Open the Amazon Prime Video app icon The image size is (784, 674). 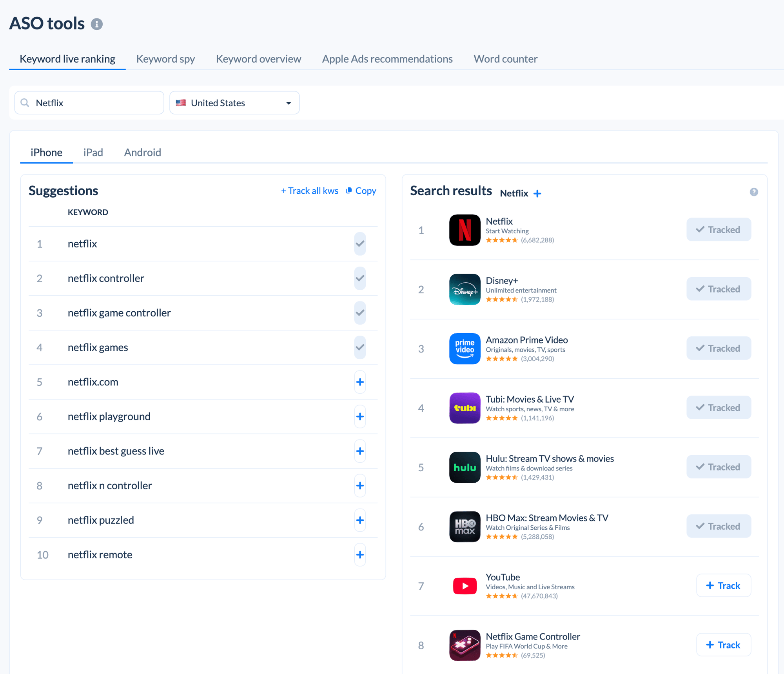click(465, 349)
